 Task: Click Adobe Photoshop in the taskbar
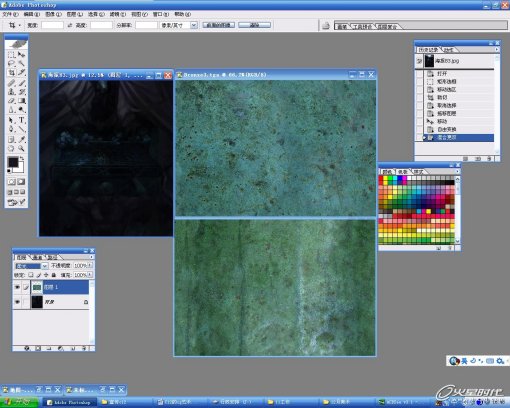click(70, 402)
